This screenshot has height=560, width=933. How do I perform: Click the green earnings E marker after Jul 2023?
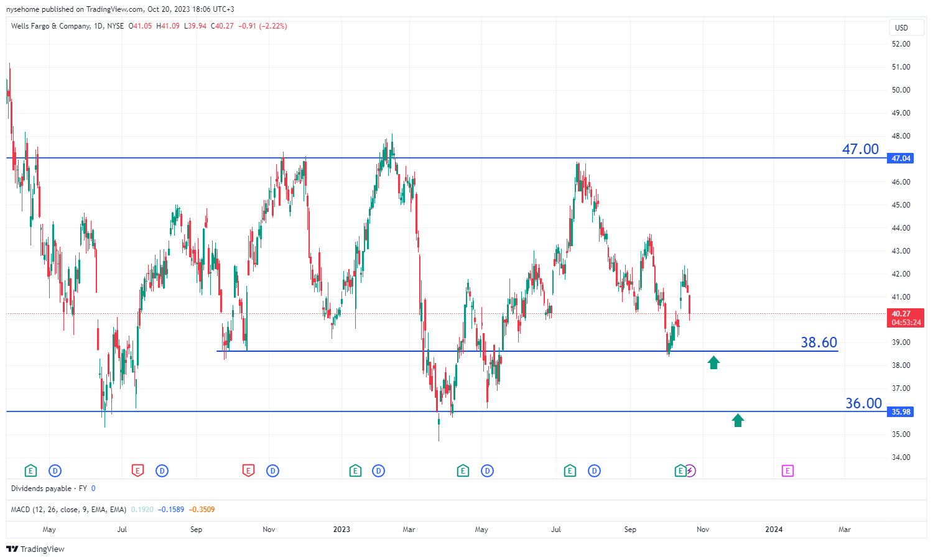pos(570,471)
